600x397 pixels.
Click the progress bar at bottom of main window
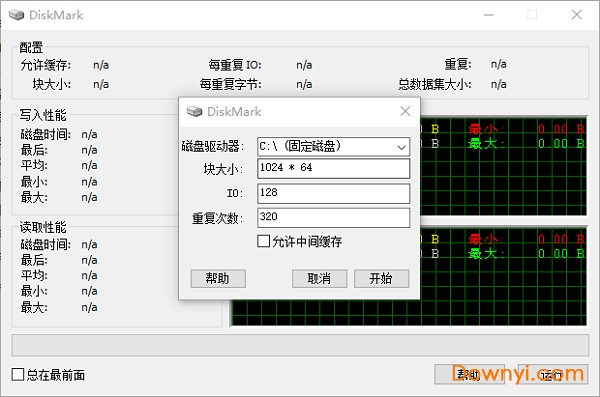(x=300, y=345)
